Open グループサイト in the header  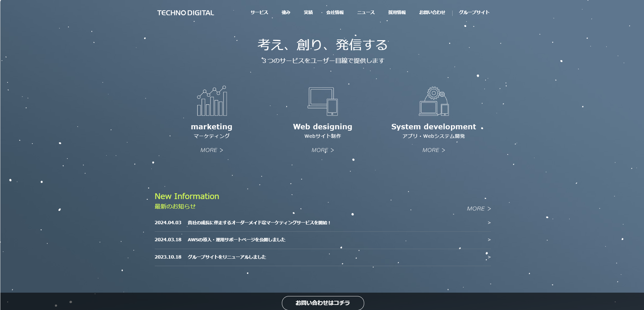pyautogui.click(x=474, y=13)
